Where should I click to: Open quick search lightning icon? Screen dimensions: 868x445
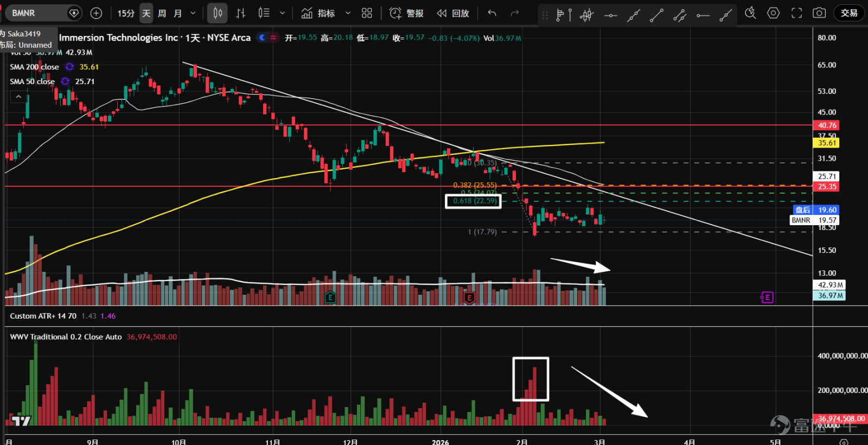coord(750,13)
